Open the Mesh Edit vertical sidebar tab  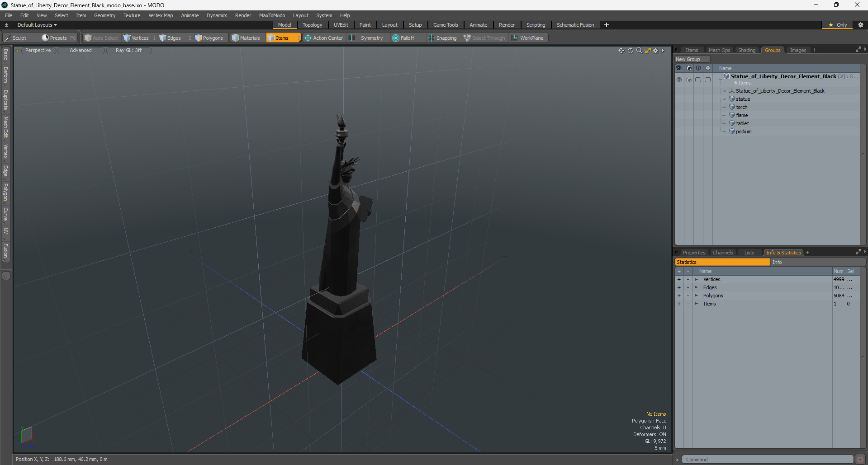tap(5, 127)
